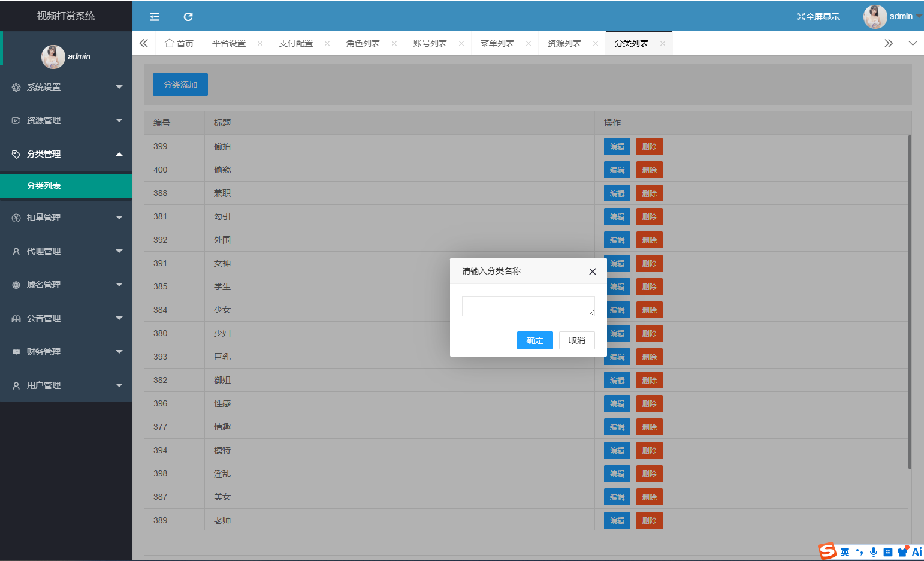Switch to the 账号列表 tab

[x=430, y=43]
